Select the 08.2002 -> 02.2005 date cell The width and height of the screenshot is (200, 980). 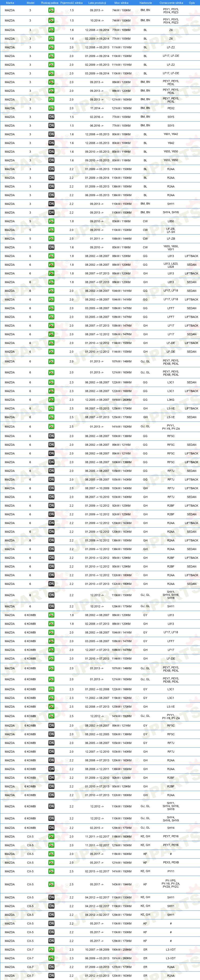click(97, 734)
